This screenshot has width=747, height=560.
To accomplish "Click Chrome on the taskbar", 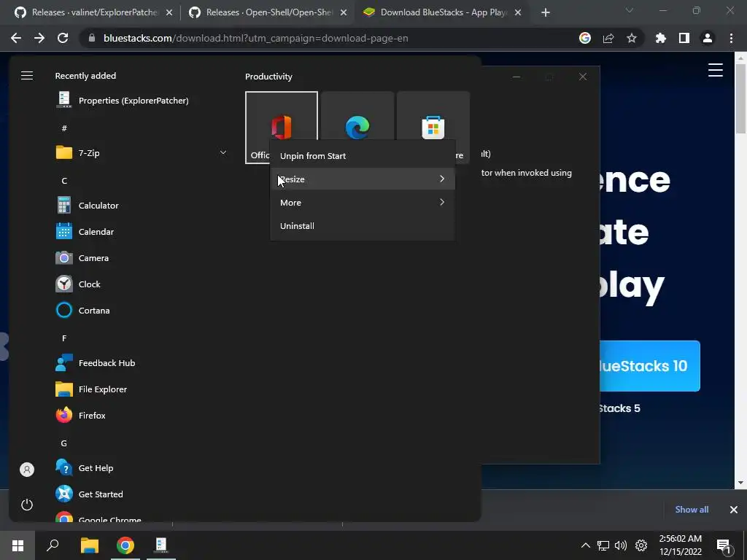I will click(125, 545).
